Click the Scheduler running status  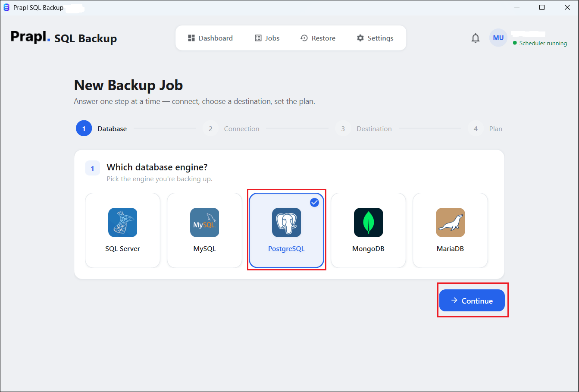coord(540,43)
